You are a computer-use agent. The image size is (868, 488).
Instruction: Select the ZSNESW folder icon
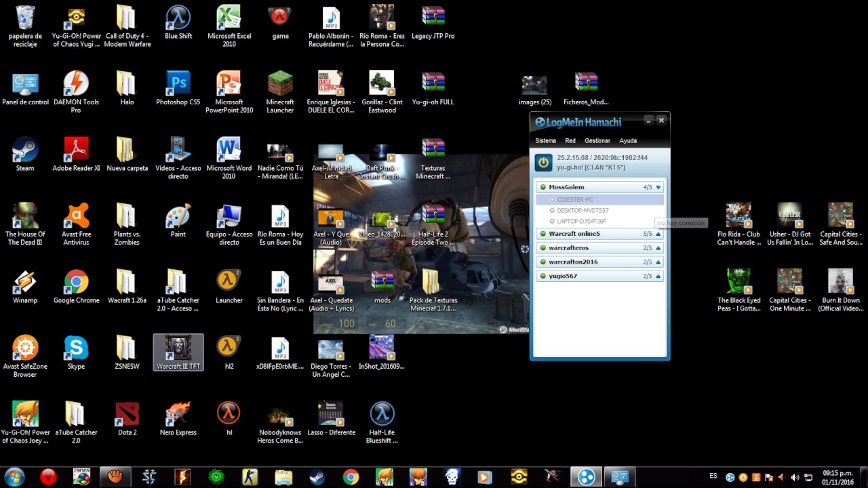pos(127,352)
